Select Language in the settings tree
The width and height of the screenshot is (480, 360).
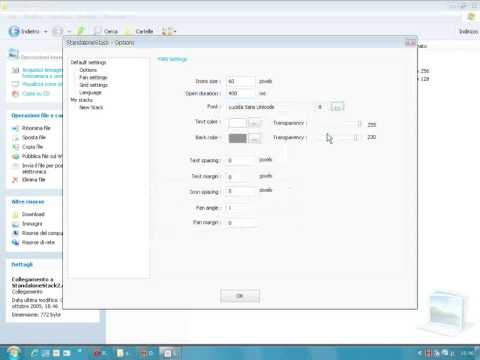click(x=90, y=92)
